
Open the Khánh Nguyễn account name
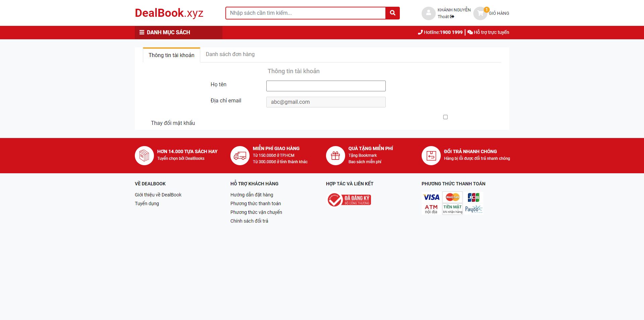[x=454, y=10]
